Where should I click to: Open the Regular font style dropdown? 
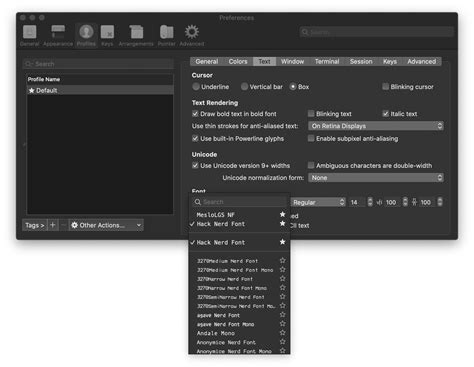(x=318, y=202)
